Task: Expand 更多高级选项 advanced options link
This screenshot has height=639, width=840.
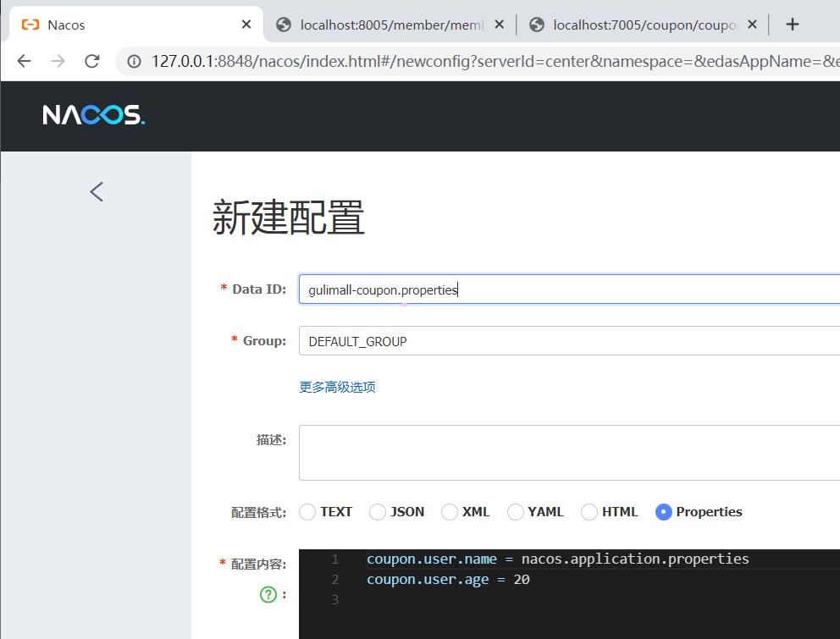Action: coord(337,387)
